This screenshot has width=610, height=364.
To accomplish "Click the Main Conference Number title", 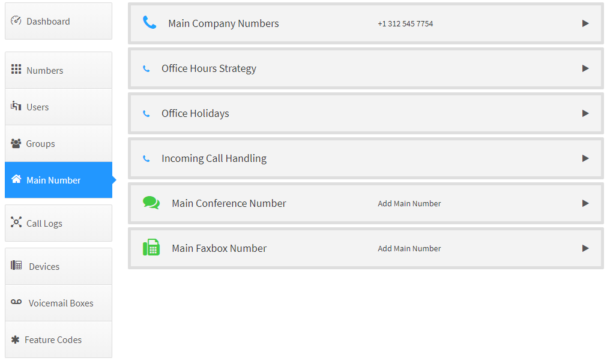I will point(229,203).
